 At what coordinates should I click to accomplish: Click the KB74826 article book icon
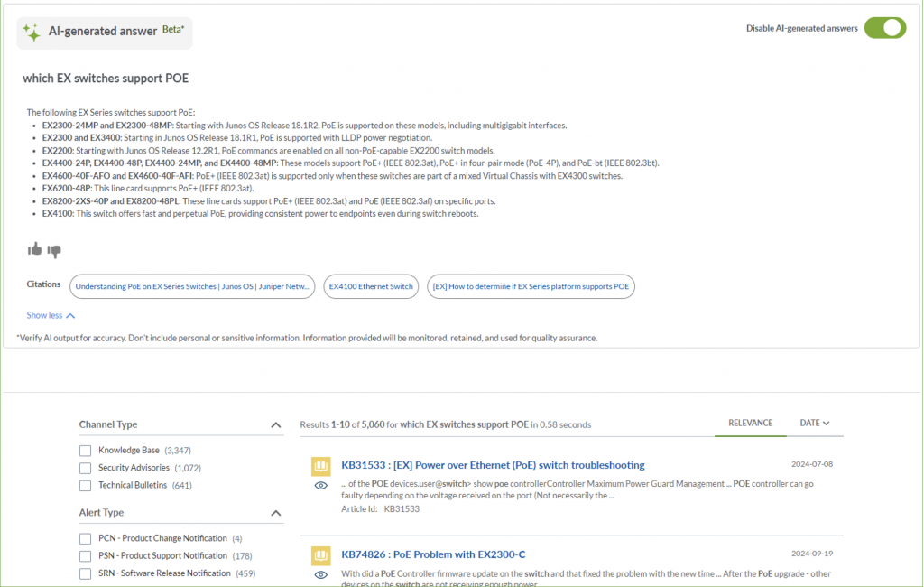[x=320, y=554]
